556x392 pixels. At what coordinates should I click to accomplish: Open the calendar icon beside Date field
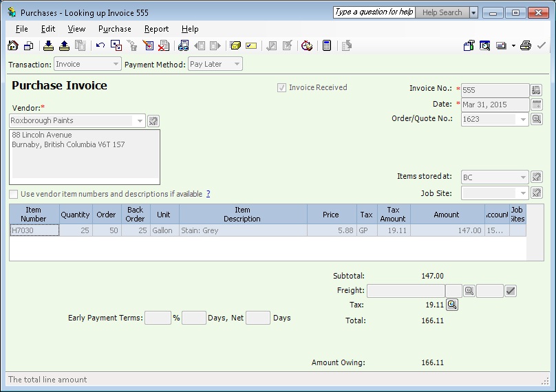coord(537,105)
